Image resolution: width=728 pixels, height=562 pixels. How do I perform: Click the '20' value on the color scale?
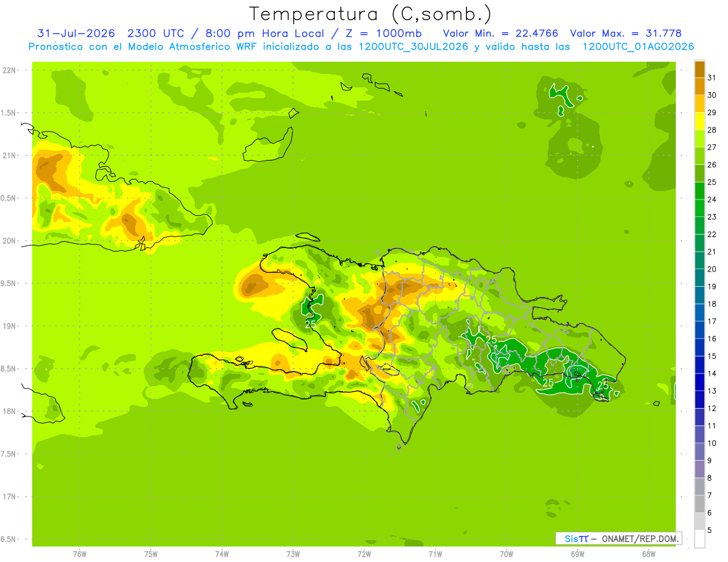click(712, 269)
